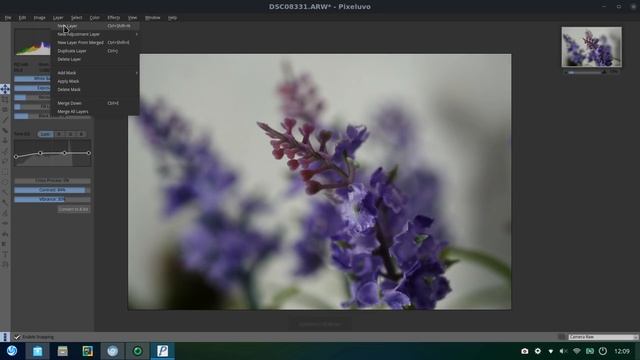Toggle the Enable Snapping checkbox

pyautogui.click(x=17, y=337)
